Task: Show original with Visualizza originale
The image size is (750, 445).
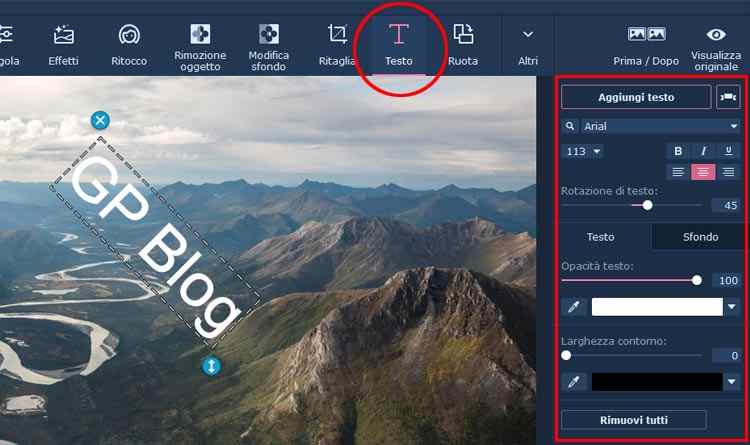Action: [716, 48]
